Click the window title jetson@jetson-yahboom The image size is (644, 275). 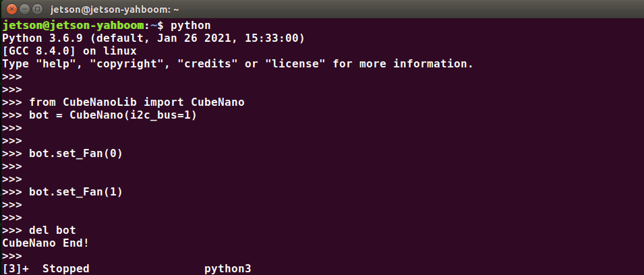coord(114,9)
